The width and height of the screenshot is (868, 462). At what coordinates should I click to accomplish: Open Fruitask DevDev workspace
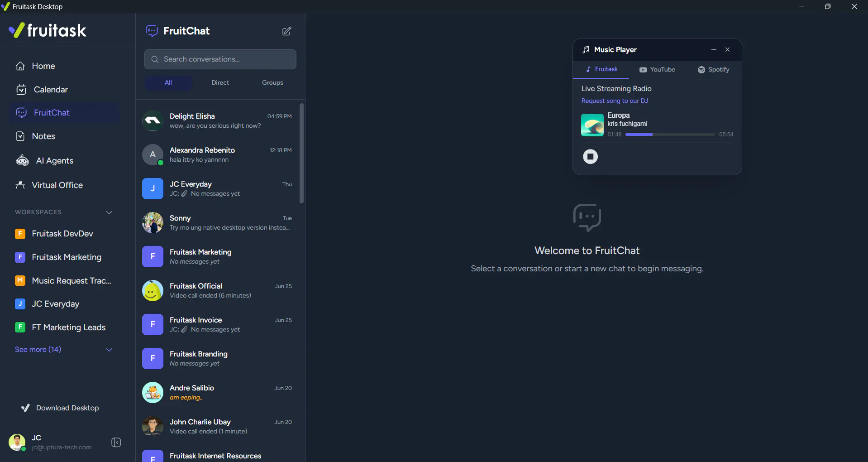[x=64, y=234]
